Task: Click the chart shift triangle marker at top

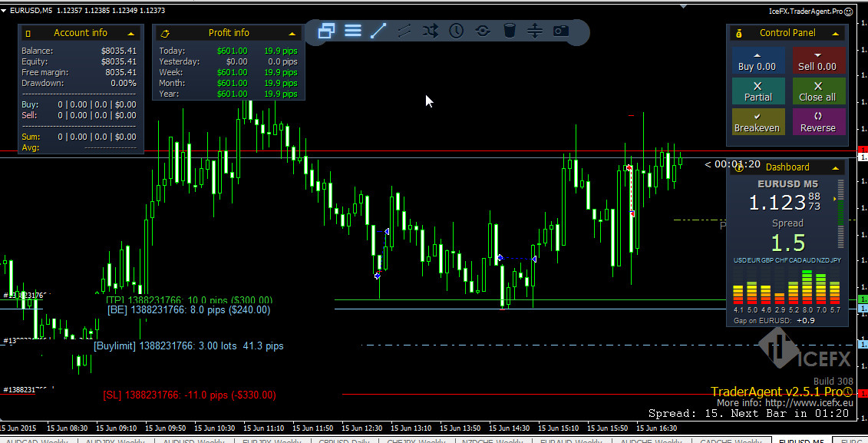Action: 684,7
